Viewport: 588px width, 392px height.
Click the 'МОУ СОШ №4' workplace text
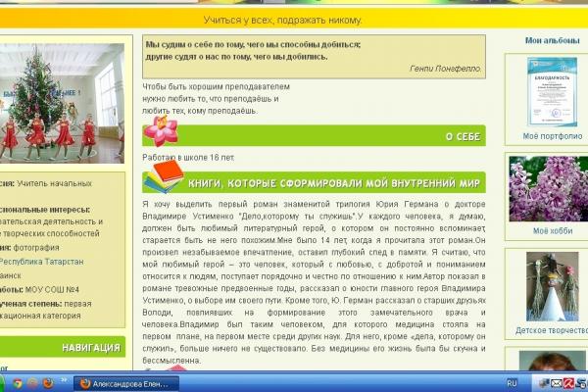(x=52, y=290)
